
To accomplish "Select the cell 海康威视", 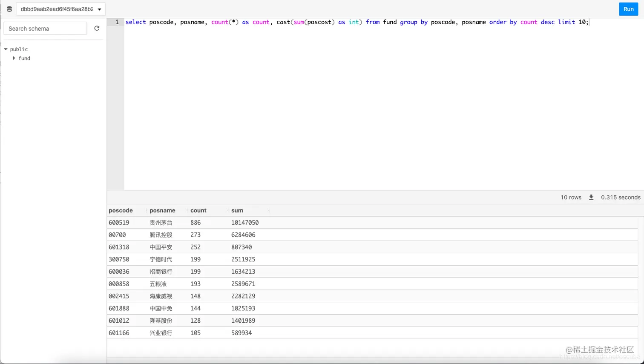I will [x=161, y=296].
